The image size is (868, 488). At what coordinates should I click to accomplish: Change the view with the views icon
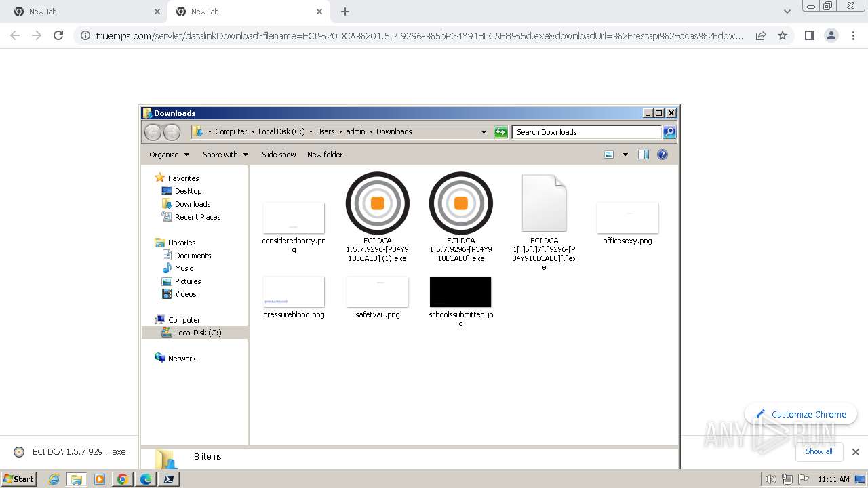[609, 155]
